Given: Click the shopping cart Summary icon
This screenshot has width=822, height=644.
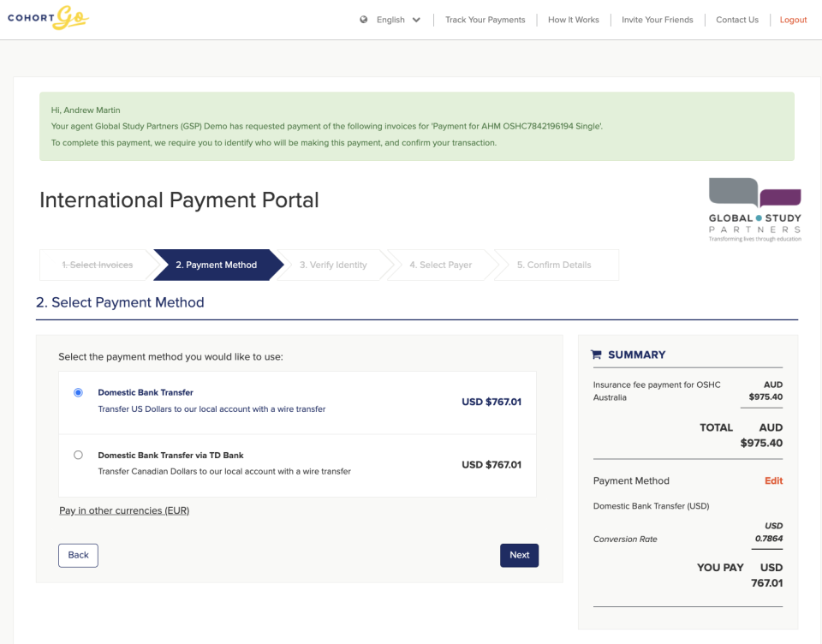Looking at the screenshot, I should click(x=597, y=355).
